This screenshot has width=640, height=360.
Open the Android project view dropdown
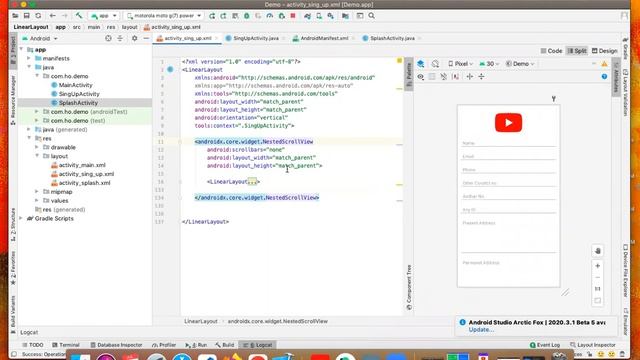[40, 38]
